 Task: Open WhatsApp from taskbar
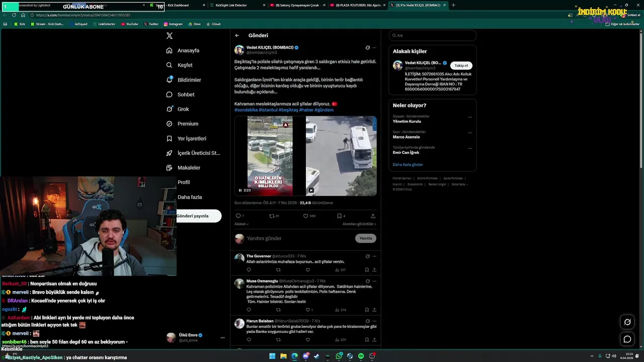point(339,356)
